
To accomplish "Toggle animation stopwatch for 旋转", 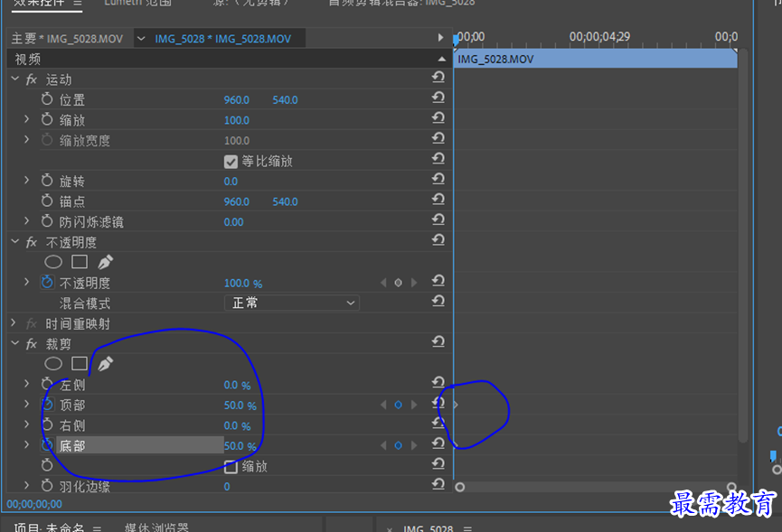I will 47,181.
